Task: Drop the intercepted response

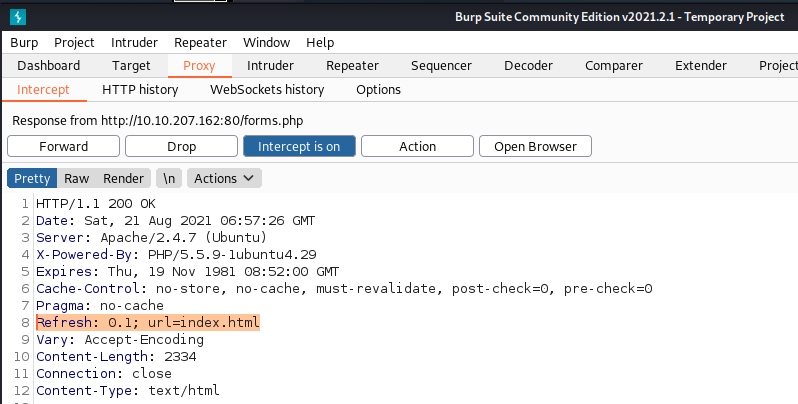Action: point(181,146)
